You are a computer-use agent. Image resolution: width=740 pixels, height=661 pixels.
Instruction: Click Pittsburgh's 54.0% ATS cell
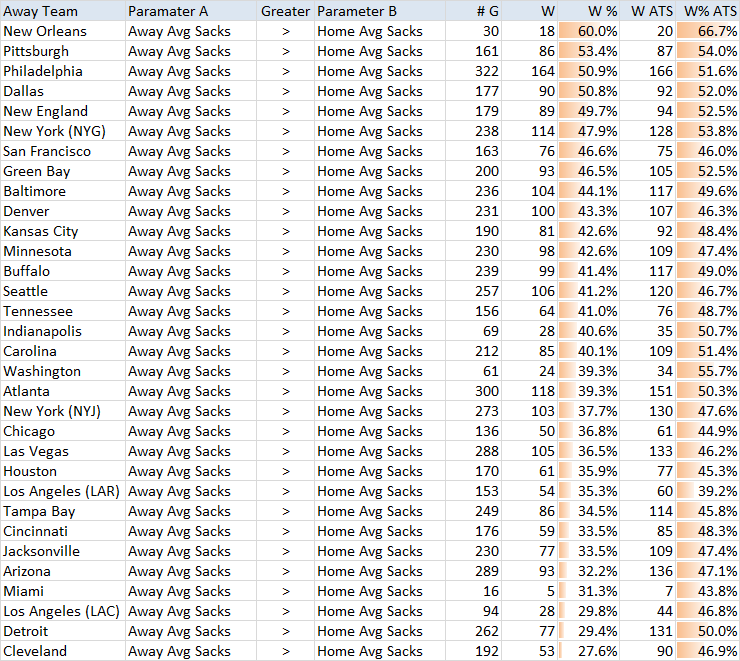tap(708, 51)
